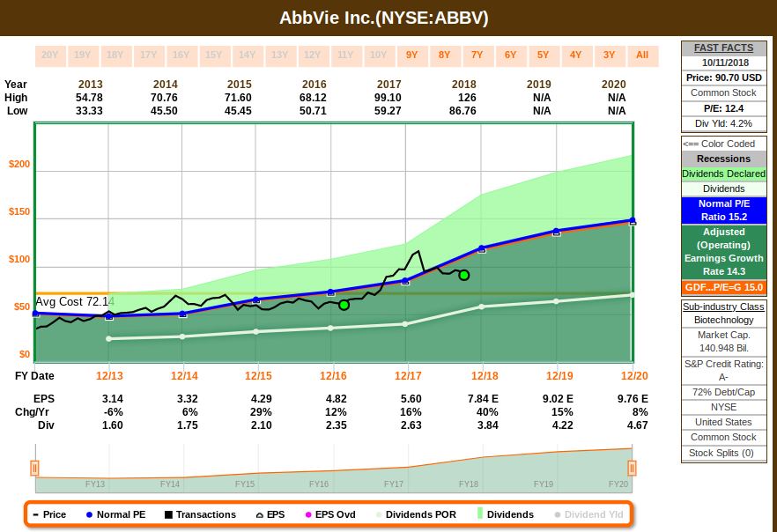
Task: Click the Normal P/E Ratio 15.2 box
Action: (x=723, y=211)
